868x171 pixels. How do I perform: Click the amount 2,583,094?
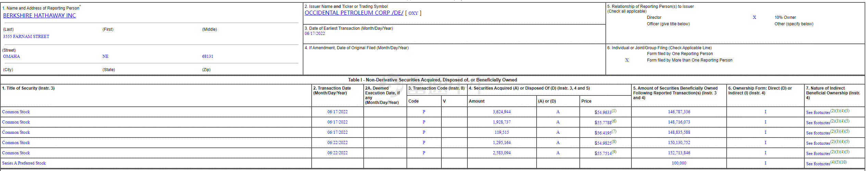click(x=502, y=153)
